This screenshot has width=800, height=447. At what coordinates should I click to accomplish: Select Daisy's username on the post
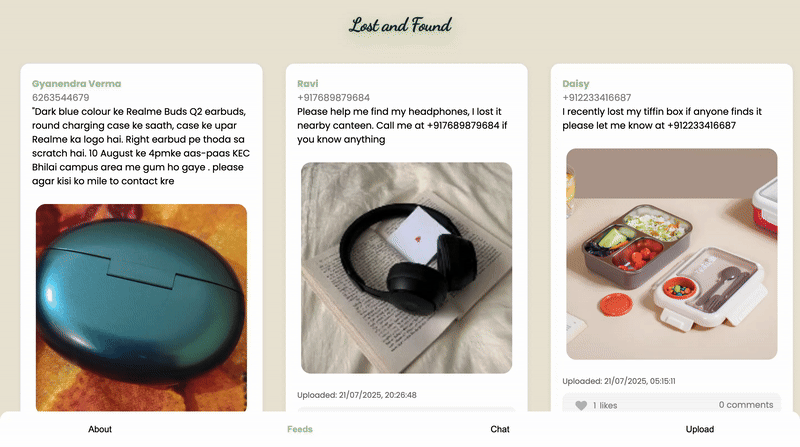576,84
